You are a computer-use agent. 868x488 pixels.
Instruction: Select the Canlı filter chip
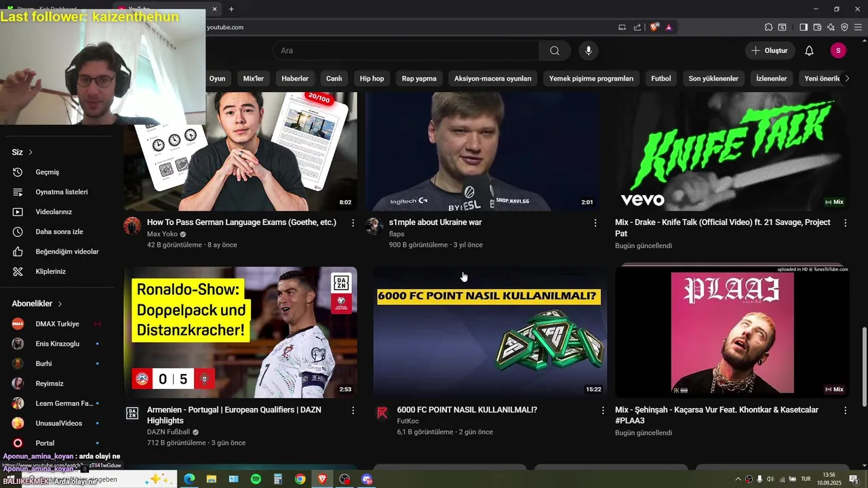[334, 79]
